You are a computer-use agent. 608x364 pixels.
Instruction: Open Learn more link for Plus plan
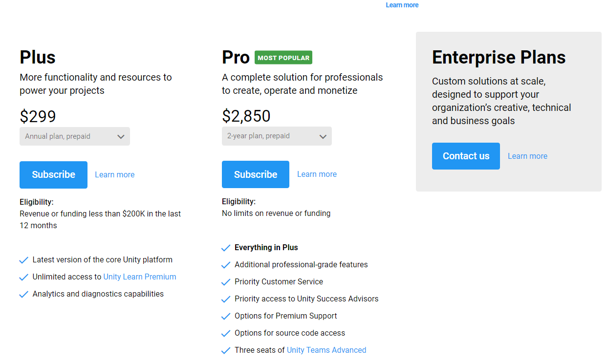(x=115, y=175)
